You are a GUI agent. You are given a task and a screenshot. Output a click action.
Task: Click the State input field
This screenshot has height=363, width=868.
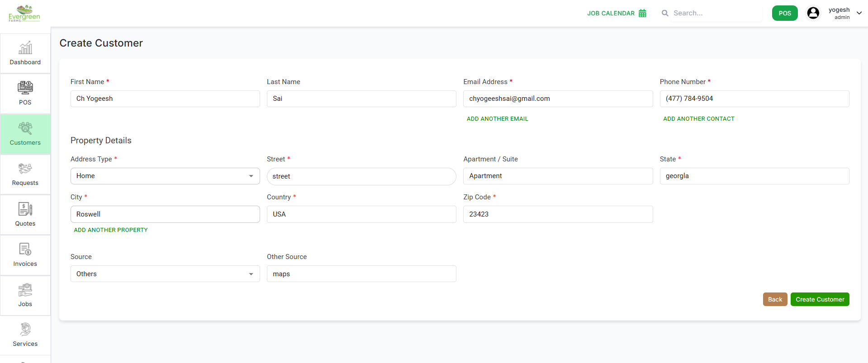(x=754, y=176)
